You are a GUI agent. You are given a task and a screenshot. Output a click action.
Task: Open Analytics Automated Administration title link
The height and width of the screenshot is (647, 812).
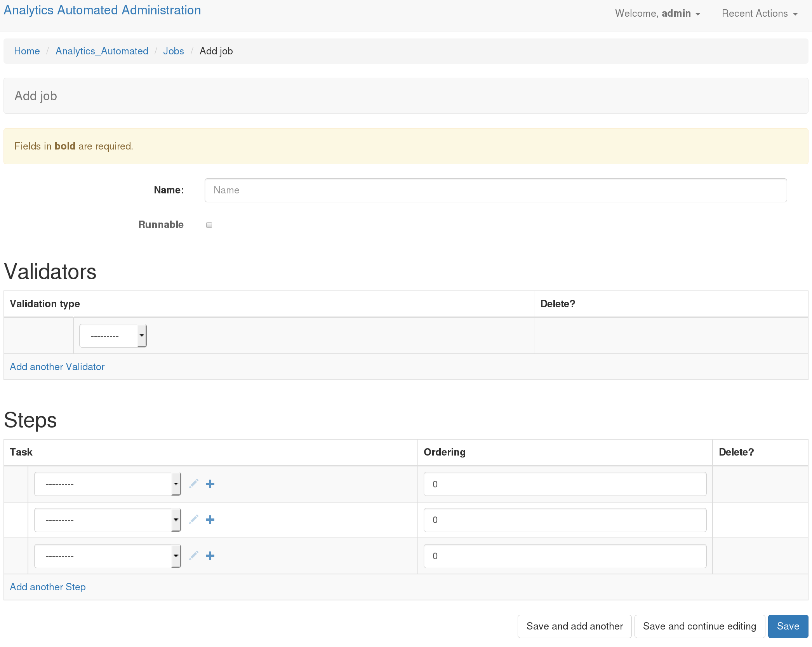[102, 10]
